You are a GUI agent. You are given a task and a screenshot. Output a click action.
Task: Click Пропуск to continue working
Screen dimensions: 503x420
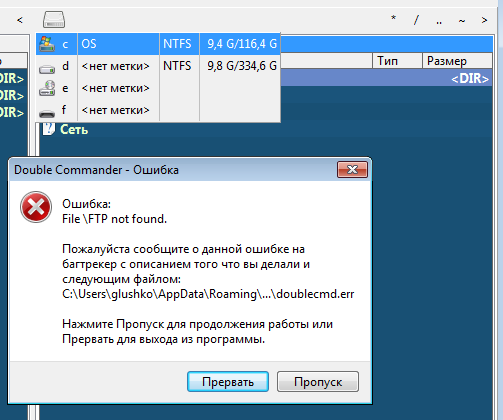[x=318, y=382]
